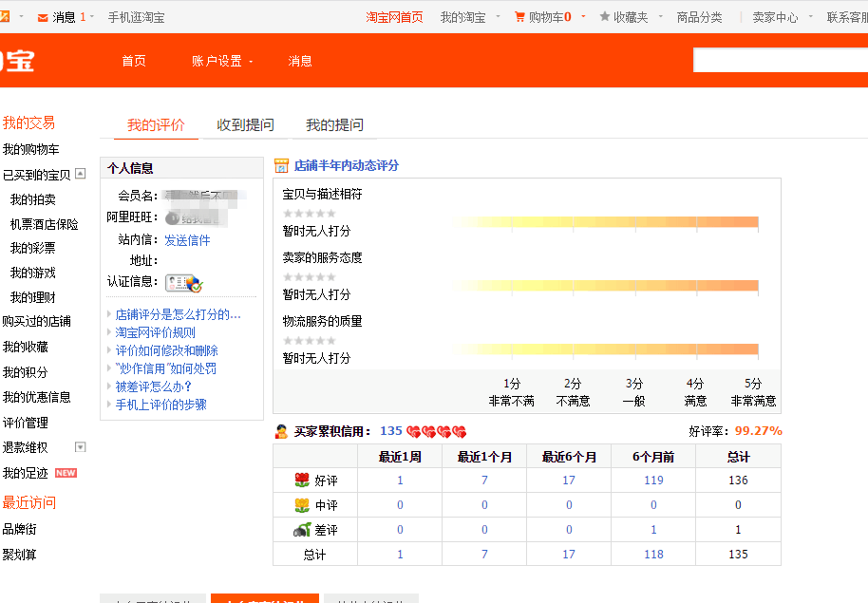Image resolution: width=868 pixels, height=603 pixels.
Task: Click the 发送信件 link
Action: tap(187, 240)
